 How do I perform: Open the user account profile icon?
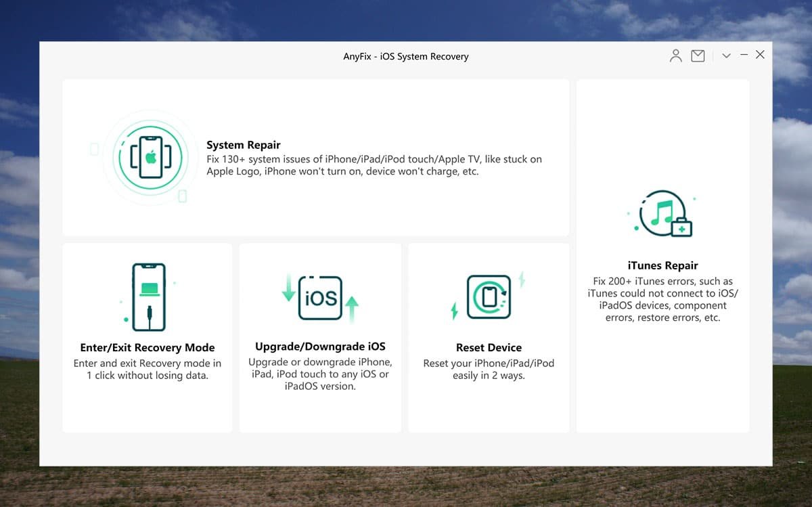point(675,56)
